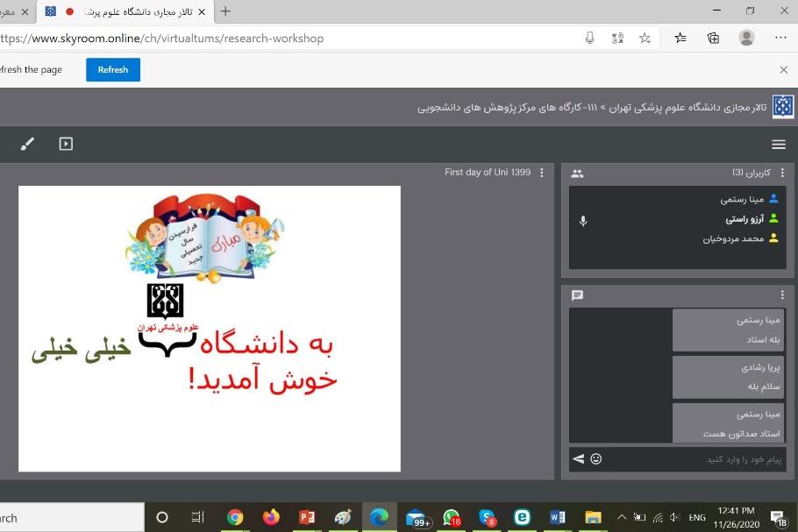Expand the First day of Uni options menu
798x532 pixels.
(542, 173)
